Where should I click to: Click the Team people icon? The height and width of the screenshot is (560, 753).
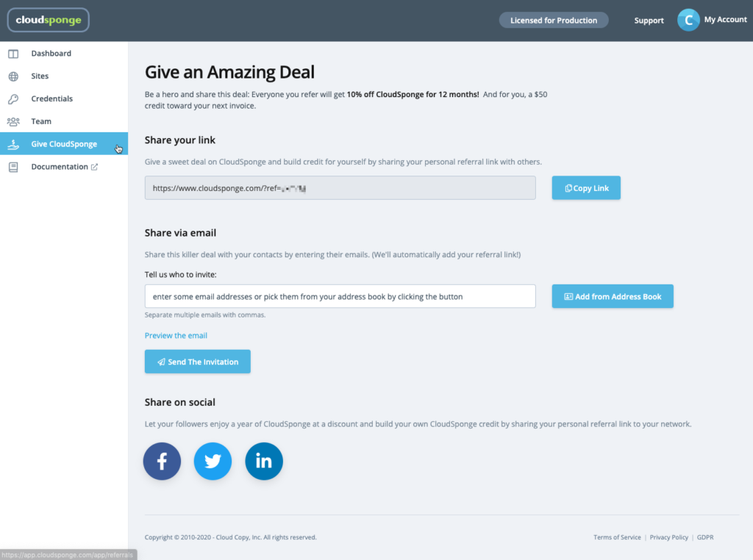click(x=13, y=121)
